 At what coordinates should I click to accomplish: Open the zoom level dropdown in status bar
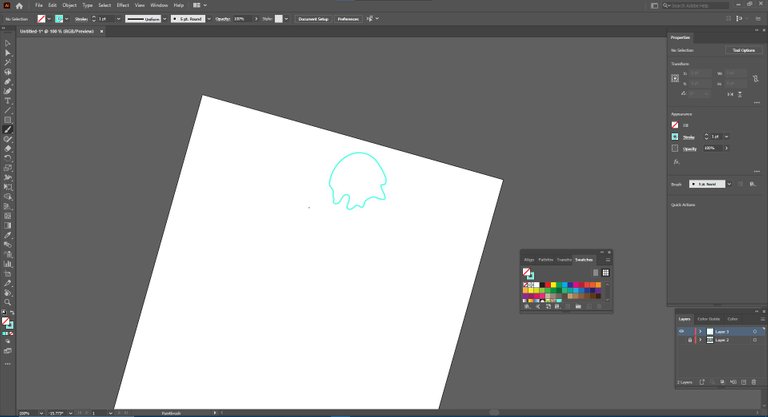pyautogui.click(x=41, y=414)
